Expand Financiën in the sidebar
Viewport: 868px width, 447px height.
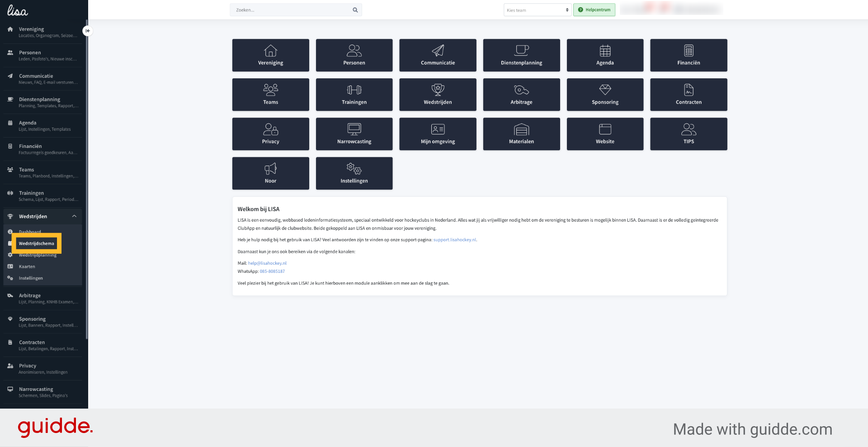pos(42,149)
